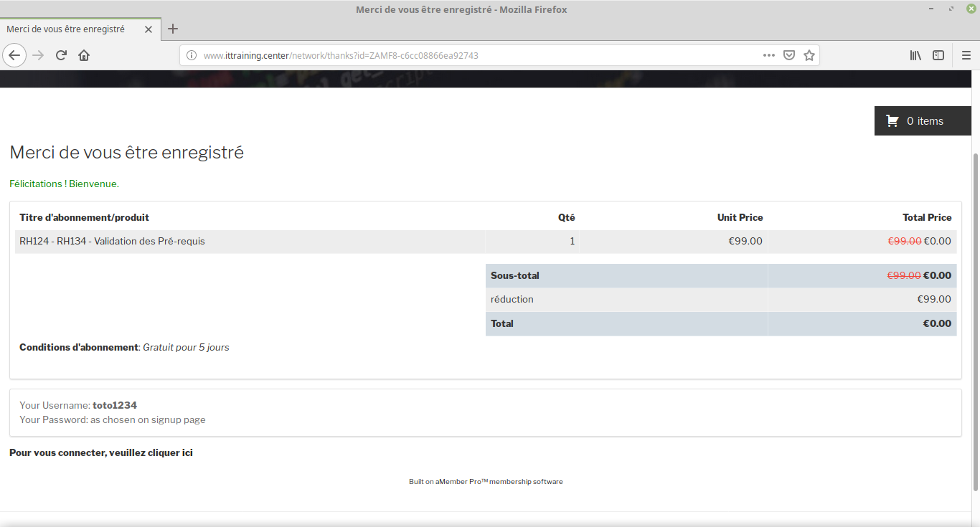980x527 pixels.
Task: Click inside the URL address bar
Action: 473,55
